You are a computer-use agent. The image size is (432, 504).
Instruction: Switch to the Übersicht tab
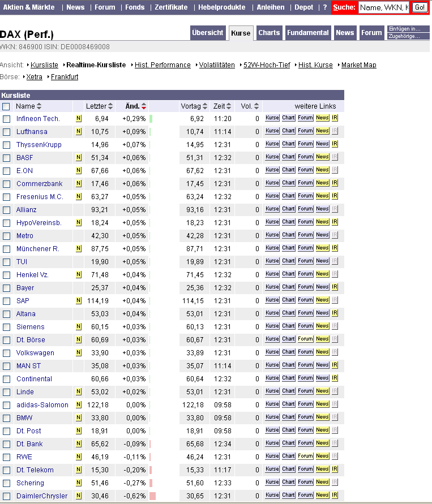(207, 33)
